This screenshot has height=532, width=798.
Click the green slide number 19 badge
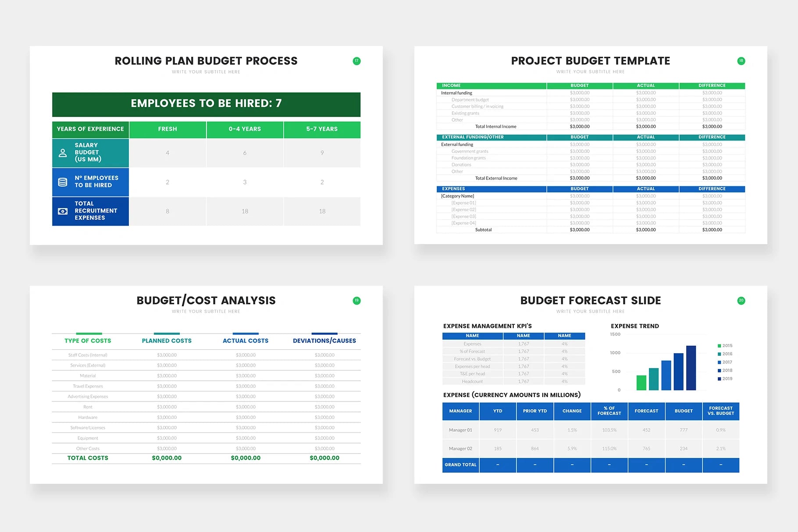356,301
